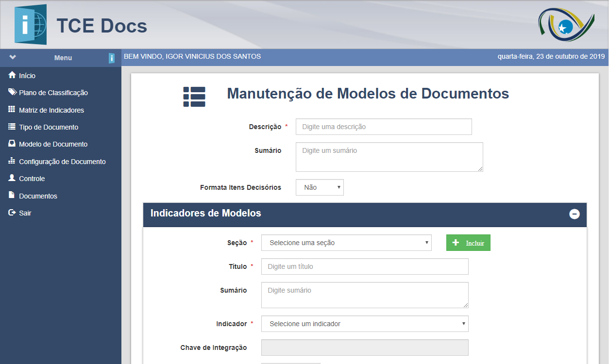Click the blue info icon in Menu header
609x364 pixels.
pos(112,58)
